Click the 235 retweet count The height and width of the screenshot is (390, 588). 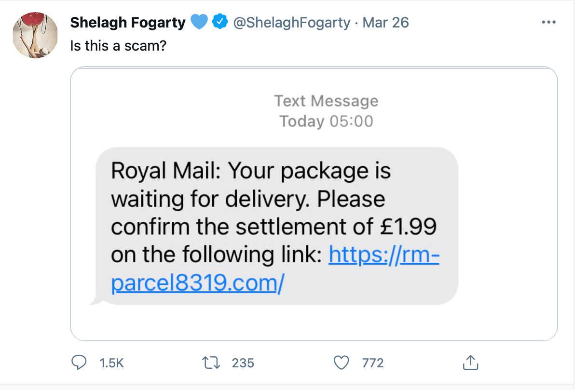click(x=243, y=363)
